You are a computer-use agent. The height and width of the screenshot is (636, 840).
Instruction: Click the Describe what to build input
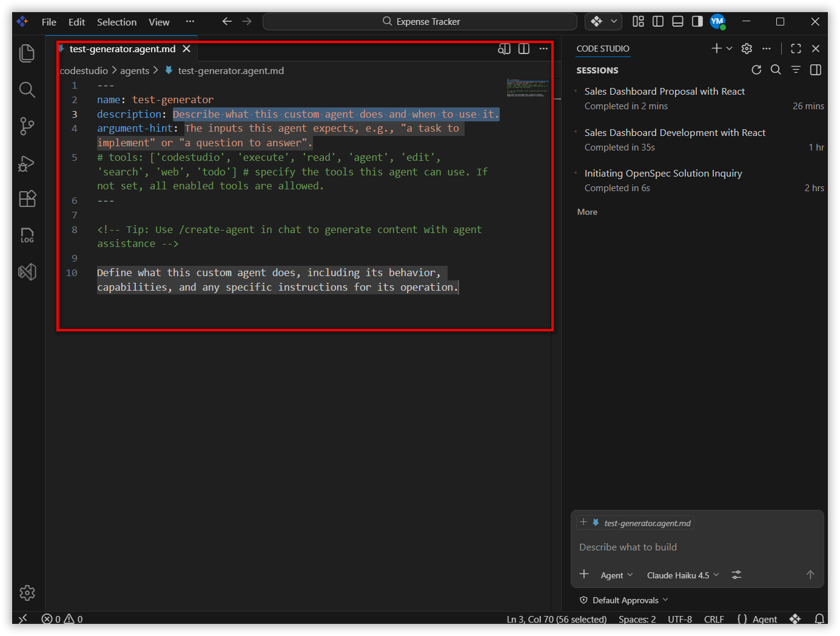pos(697,547)
